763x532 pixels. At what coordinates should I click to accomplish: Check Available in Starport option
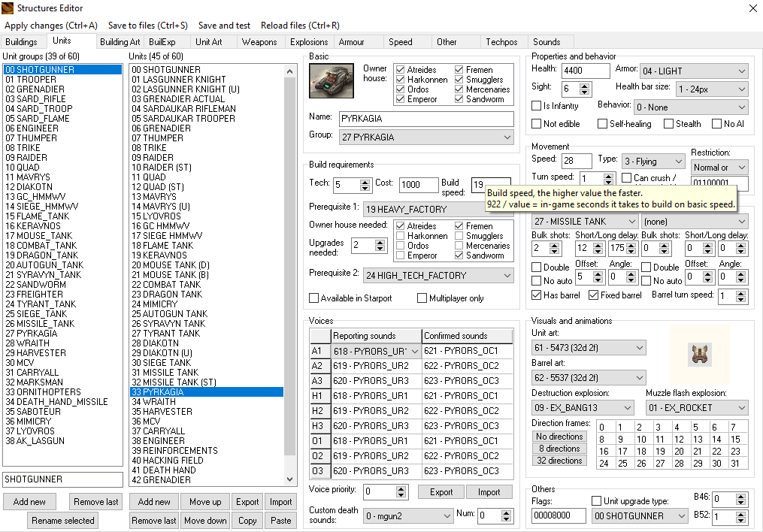(314, 298)
